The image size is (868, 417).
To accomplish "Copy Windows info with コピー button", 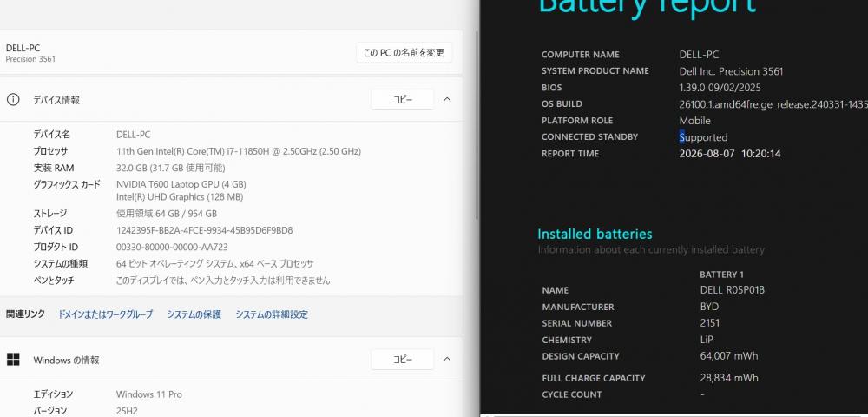I will click(403, 360).
